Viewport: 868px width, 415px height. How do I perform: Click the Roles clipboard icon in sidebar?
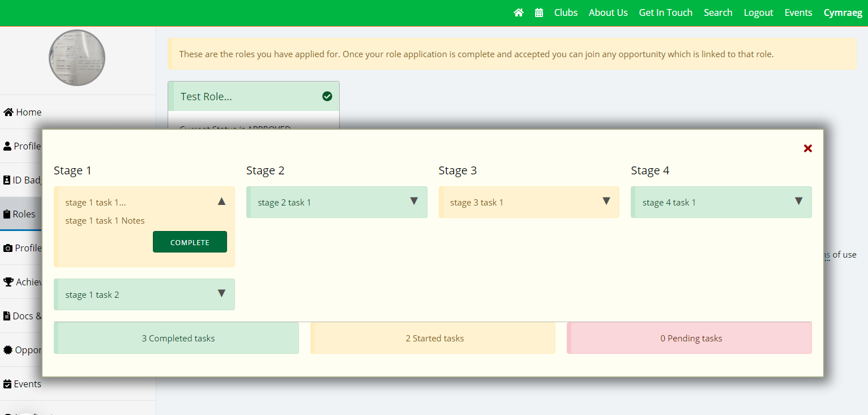[x=7, y=214]
